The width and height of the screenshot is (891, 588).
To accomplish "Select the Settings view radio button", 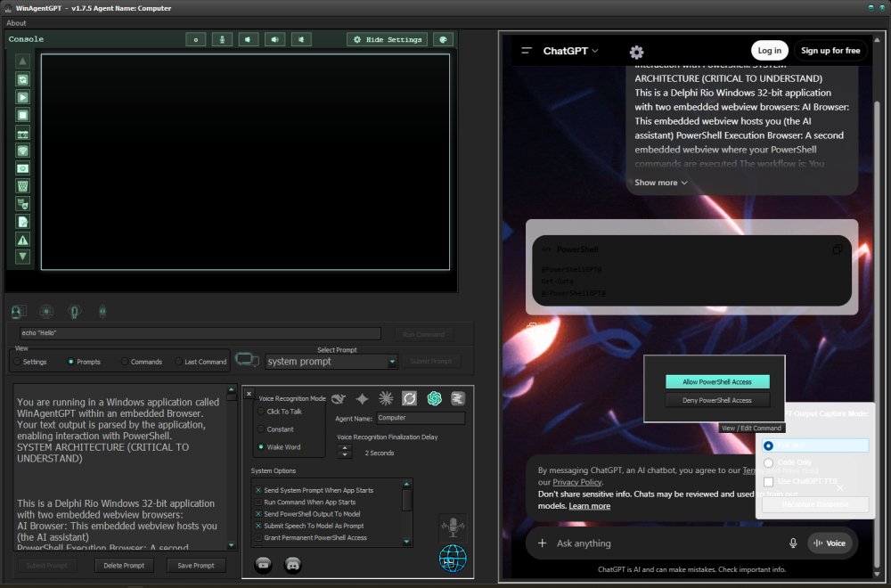I will [18, 362].
